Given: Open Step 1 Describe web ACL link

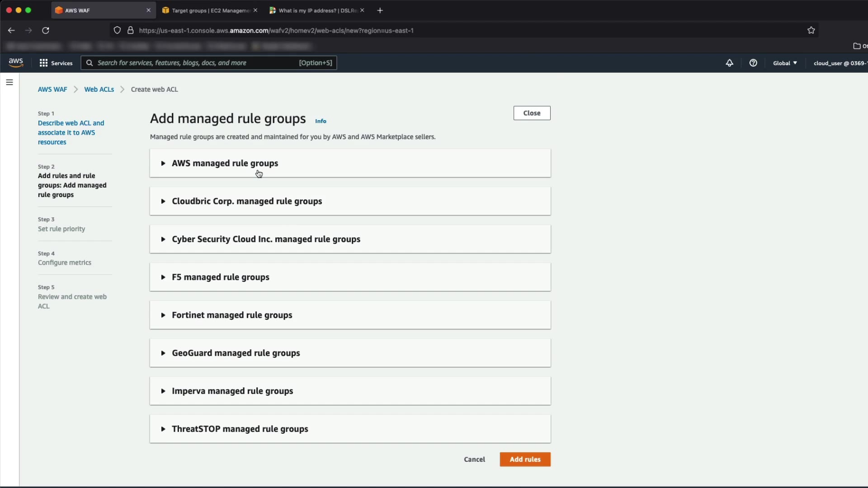Looking at the screenshot, I should [x=71, y=132].
